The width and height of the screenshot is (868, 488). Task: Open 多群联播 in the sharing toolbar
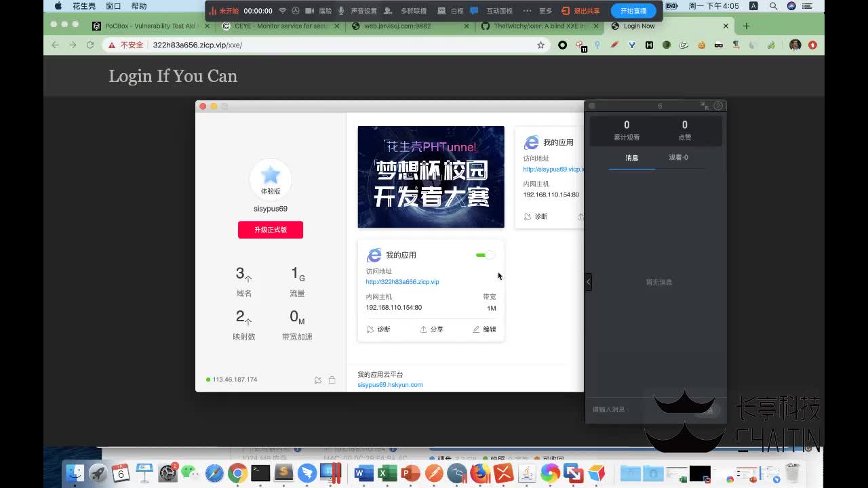pyautogui.click(x=406, y=11)
